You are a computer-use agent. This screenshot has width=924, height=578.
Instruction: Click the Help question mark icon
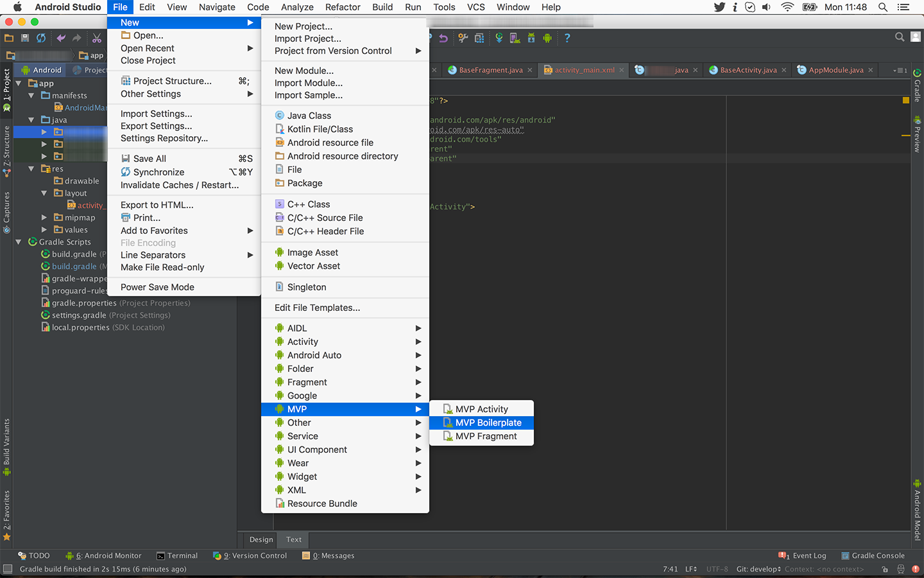(567, 38)
